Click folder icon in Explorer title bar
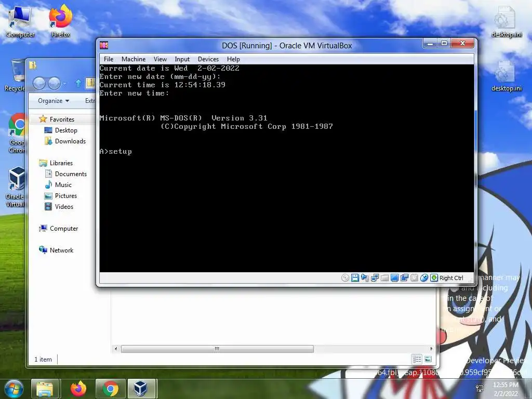 [x=33, y=65]
